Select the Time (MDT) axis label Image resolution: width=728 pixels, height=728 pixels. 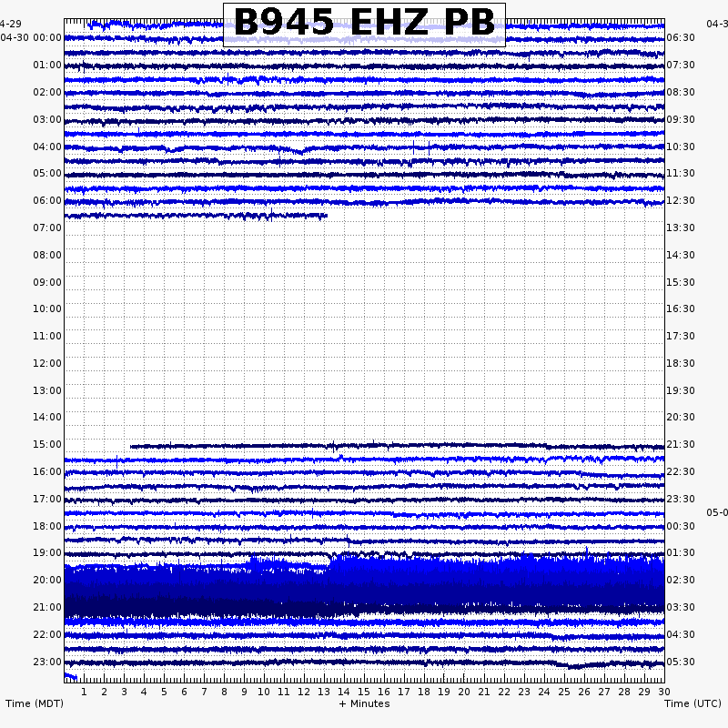pos(35,703)
